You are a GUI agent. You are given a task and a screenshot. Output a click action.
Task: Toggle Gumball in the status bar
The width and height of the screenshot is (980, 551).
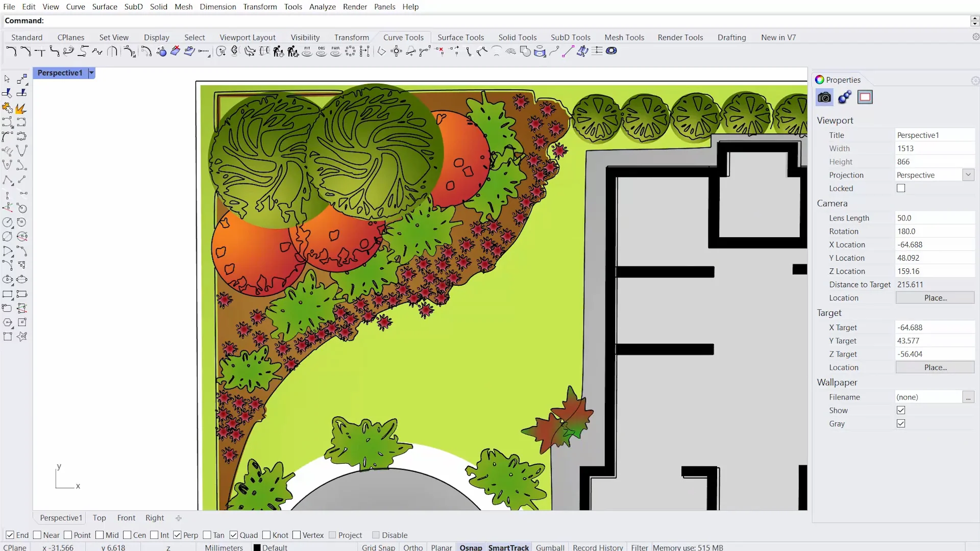point(550,547)
